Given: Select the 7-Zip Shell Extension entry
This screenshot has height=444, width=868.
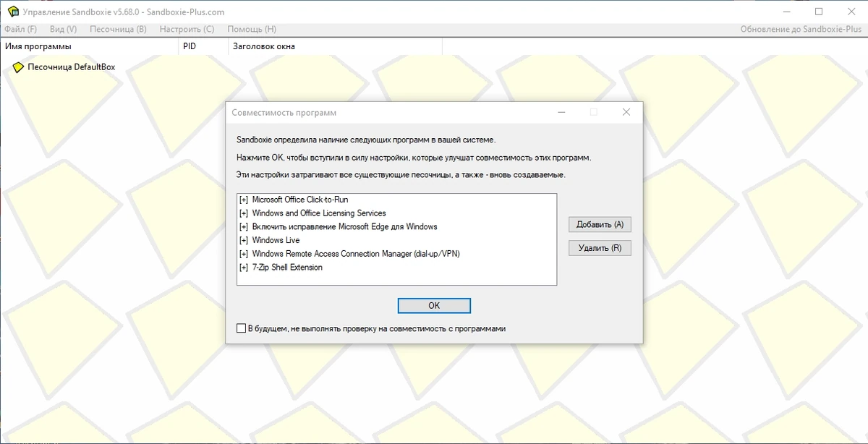Looking at the screenshot, I should (x=397, y=268).
